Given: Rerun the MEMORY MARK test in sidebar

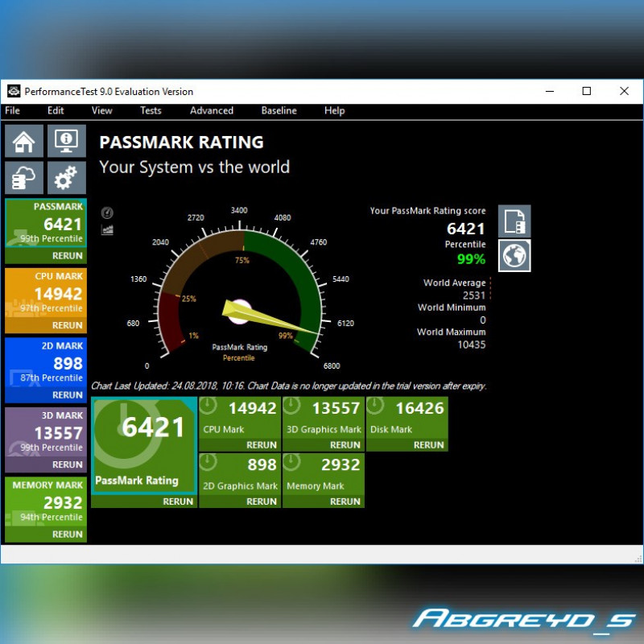Looking at the screenshot, I should 67,534.
